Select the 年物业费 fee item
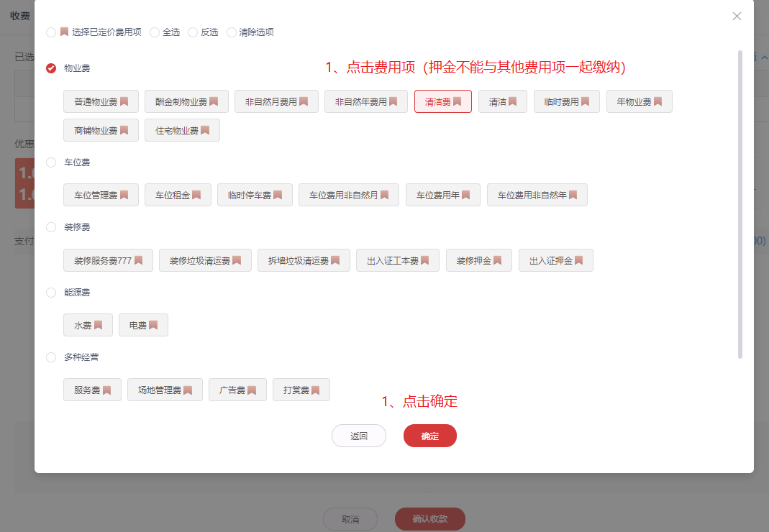This screenshot has width=769, height=532. 640,101
